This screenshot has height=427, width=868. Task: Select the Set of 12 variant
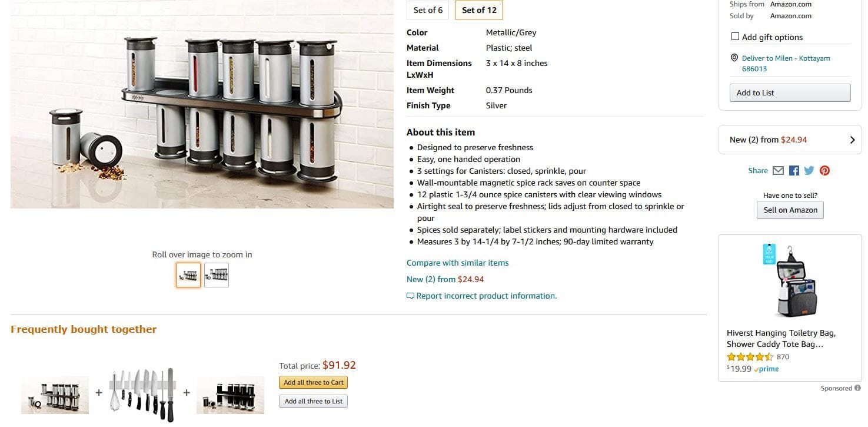click(478, 10)
